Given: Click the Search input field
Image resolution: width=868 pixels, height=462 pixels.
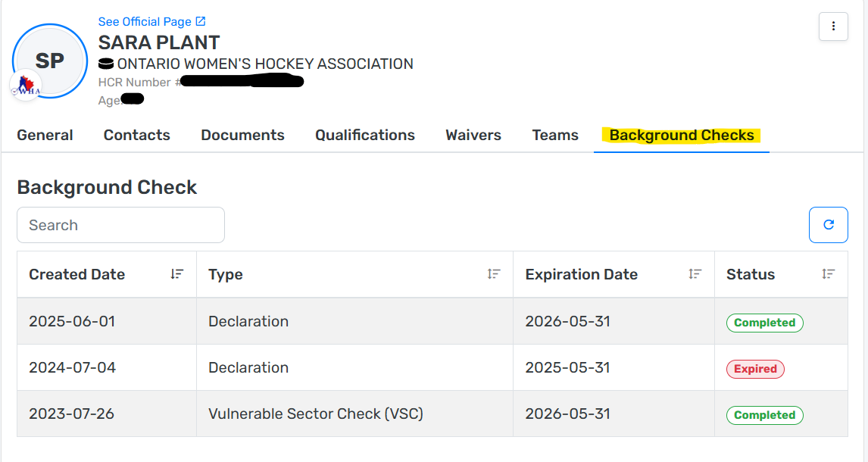Looking at the screenshot, I should pos(120,225).
